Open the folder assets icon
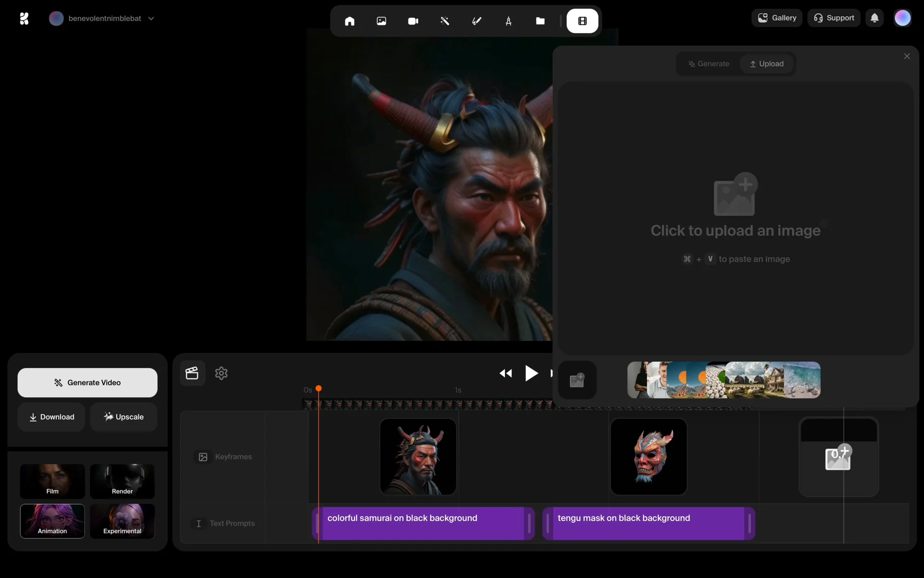Screen dimensions: 924x578 540,21
